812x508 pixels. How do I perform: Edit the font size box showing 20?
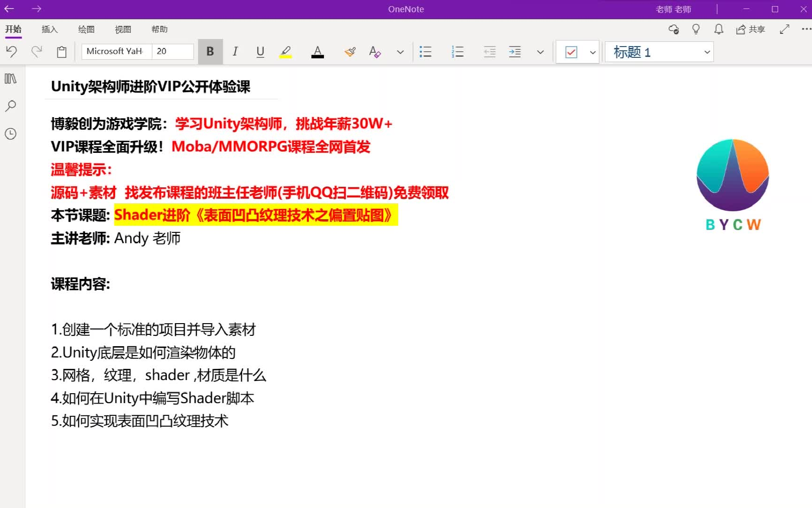click(x=173, y=51)
